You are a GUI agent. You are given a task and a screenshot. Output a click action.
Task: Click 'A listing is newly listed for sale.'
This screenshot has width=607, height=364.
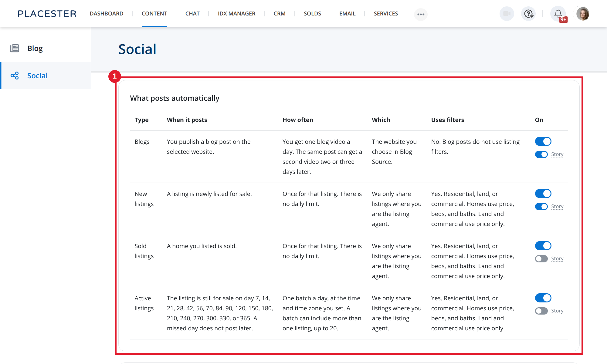coord(209,194)
